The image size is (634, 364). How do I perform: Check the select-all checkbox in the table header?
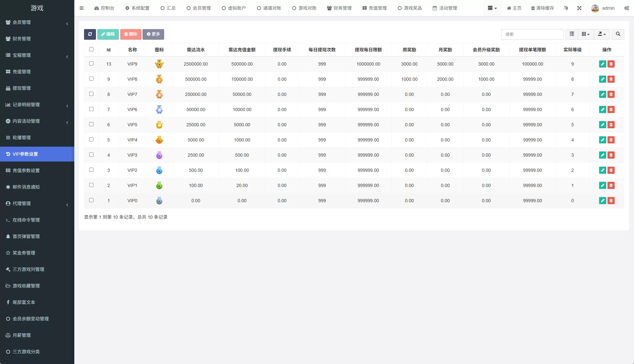(x=91, y=49)
